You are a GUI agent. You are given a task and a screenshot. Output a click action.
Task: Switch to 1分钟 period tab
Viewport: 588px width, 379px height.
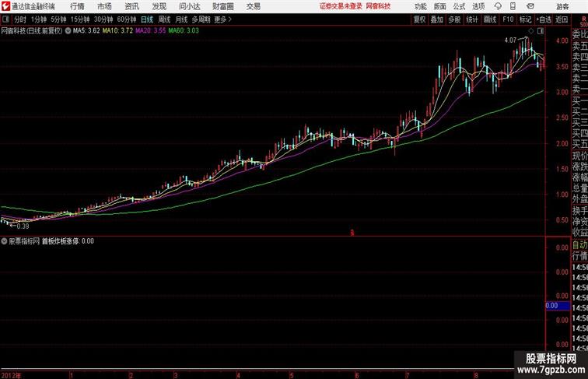pyautogui.click(x=39, y=19)
